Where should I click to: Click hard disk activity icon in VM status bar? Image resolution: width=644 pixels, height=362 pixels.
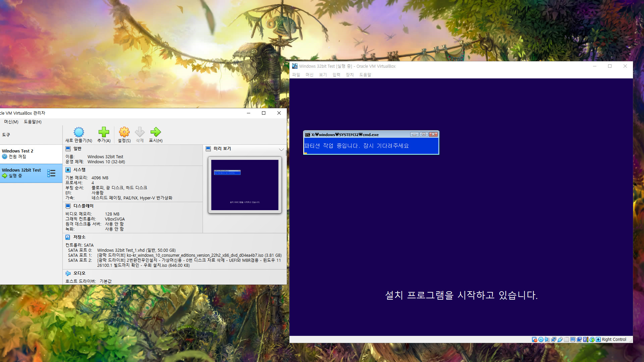pos(535,340)
